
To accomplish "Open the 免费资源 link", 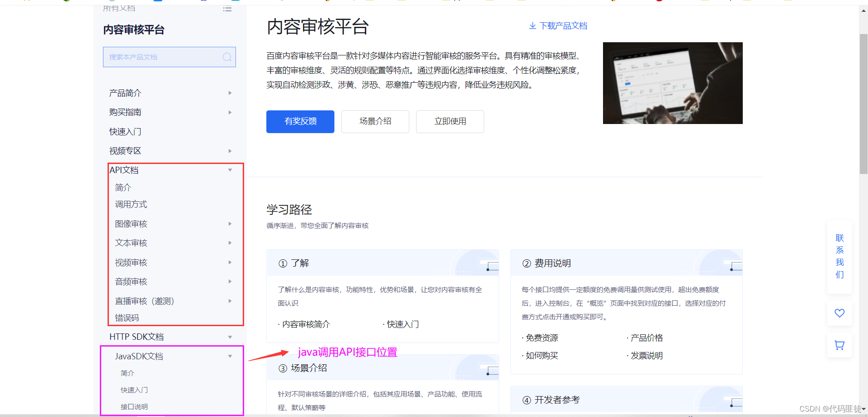I will [x=542, y=338].
